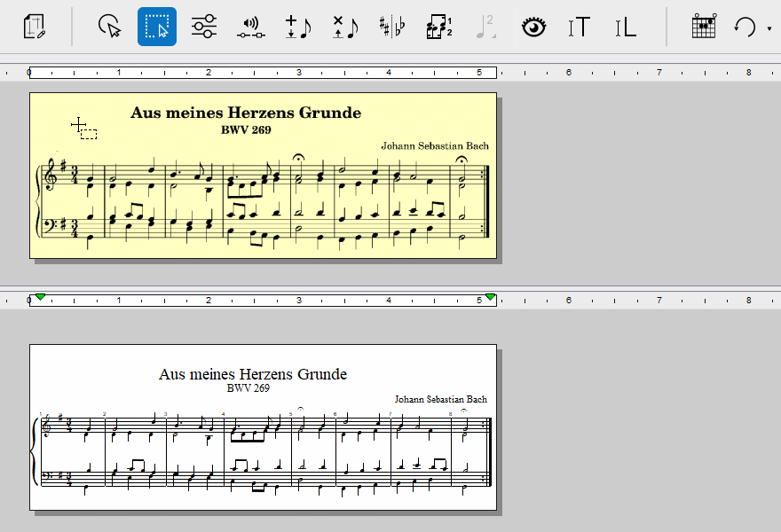The image size is (781, 532).
Task: Undo the last action
Action: [745, 27]
